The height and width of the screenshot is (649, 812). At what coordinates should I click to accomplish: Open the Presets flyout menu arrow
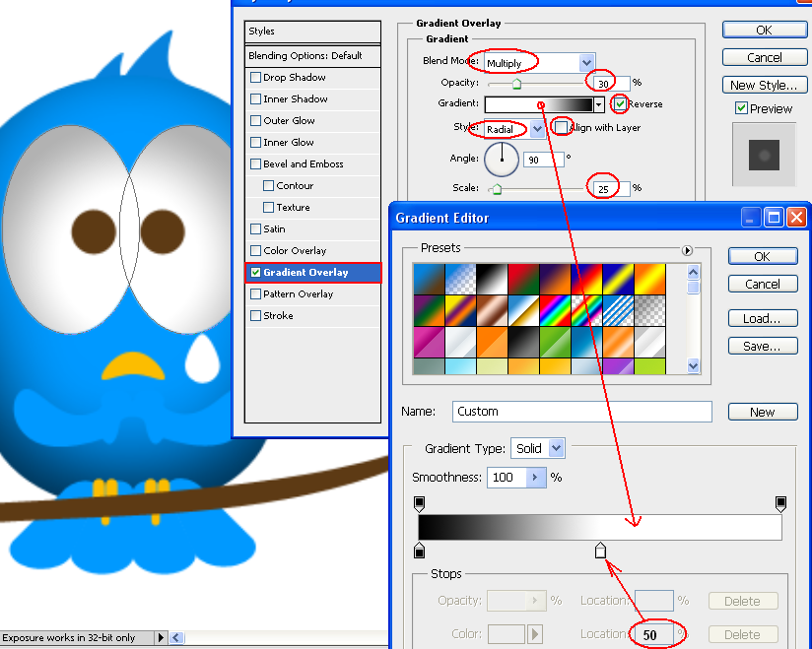[x=687, y=250]
